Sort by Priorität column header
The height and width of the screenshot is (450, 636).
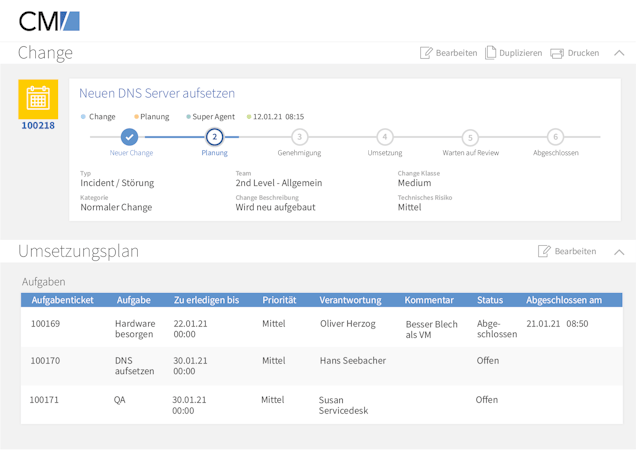click(279, 300)
